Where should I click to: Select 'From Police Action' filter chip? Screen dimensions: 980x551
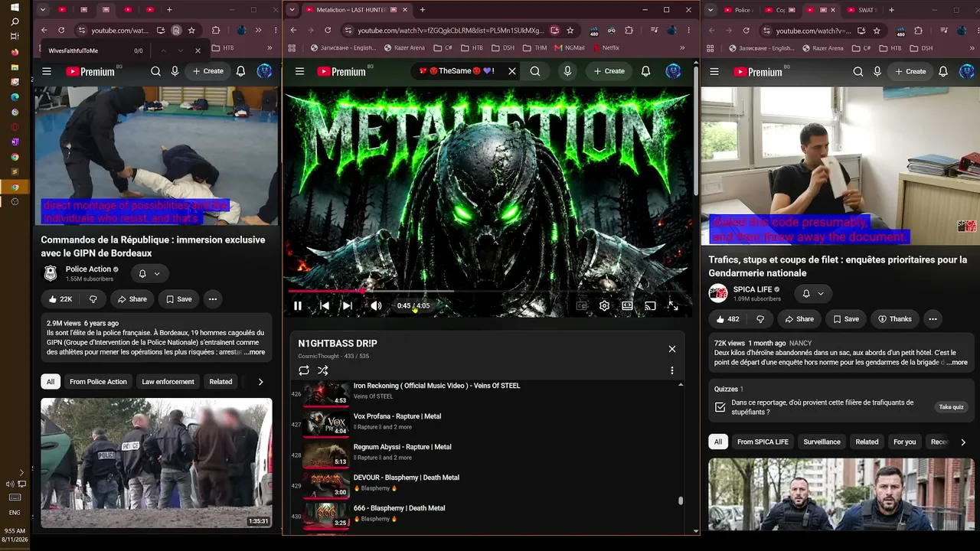click(x=98, y=382)
